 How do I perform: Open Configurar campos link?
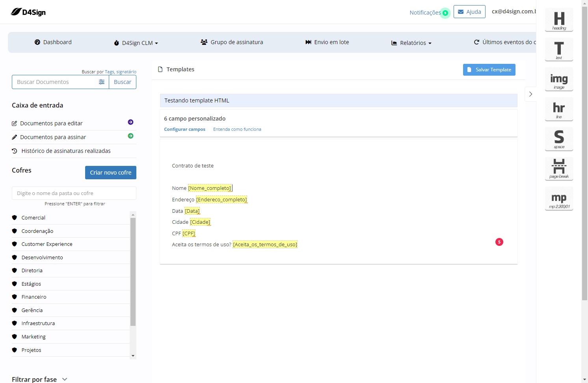click(x=185, y=129)
